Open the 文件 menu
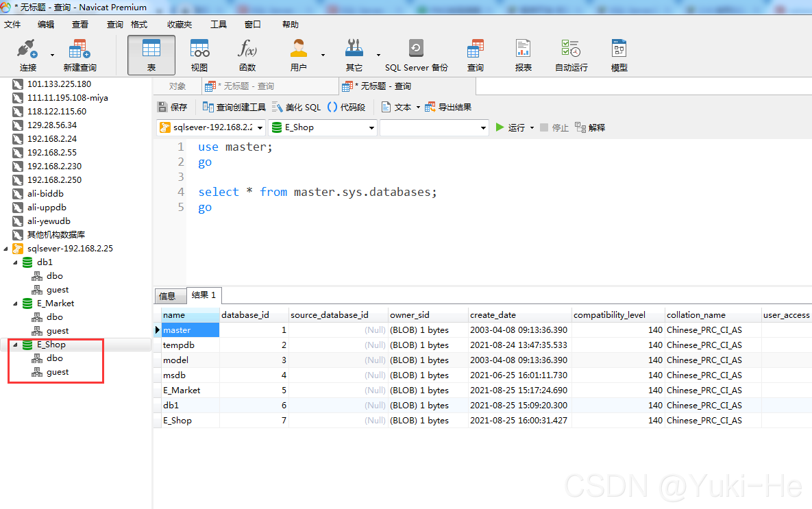Screen dimensions: 812x509 tap(12, 25)
